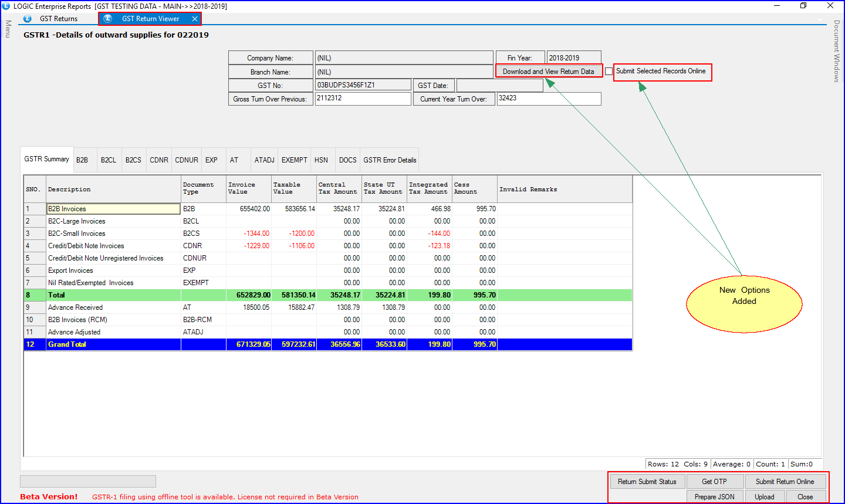The image size is (845, 504).
Task: Select Credit/Debit Note Invoices row
Action: [328, 246]
